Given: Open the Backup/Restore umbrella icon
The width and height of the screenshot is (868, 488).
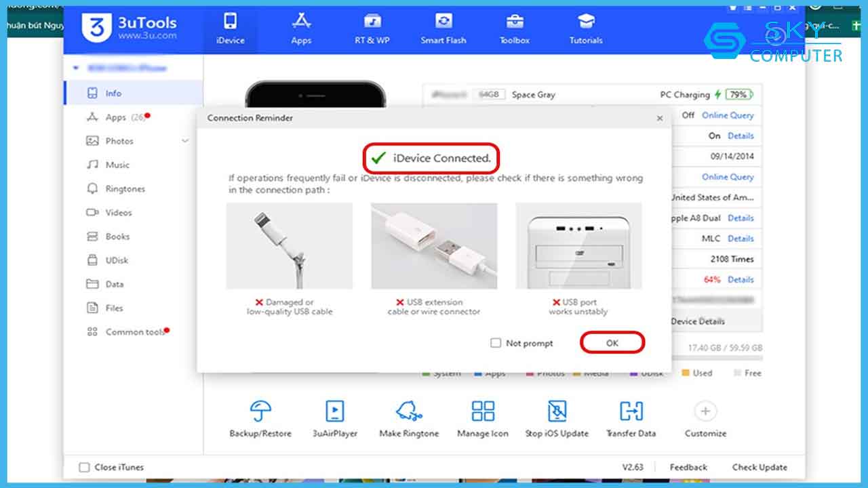Looking at the screenshot, I should (x=260, y=411).
